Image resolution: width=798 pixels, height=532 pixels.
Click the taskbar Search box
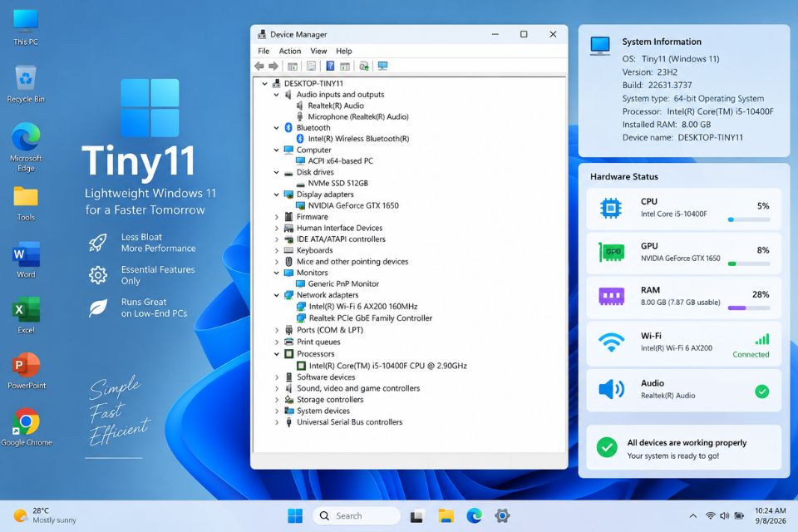coord(357,516)
